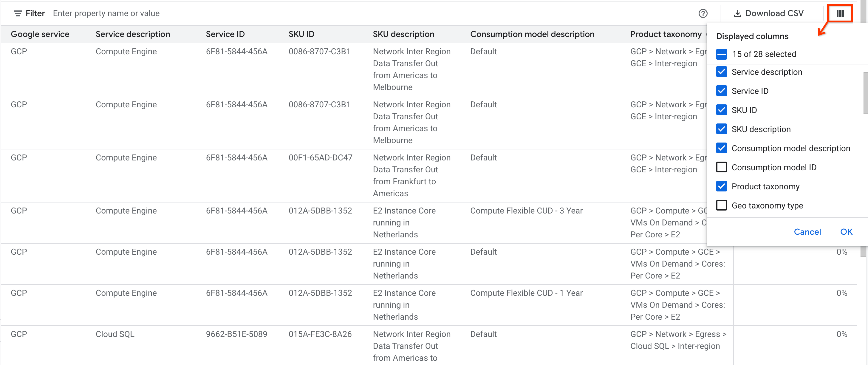
Task: Toggle the SKU ID column checkbox
Action: point(721,110)
